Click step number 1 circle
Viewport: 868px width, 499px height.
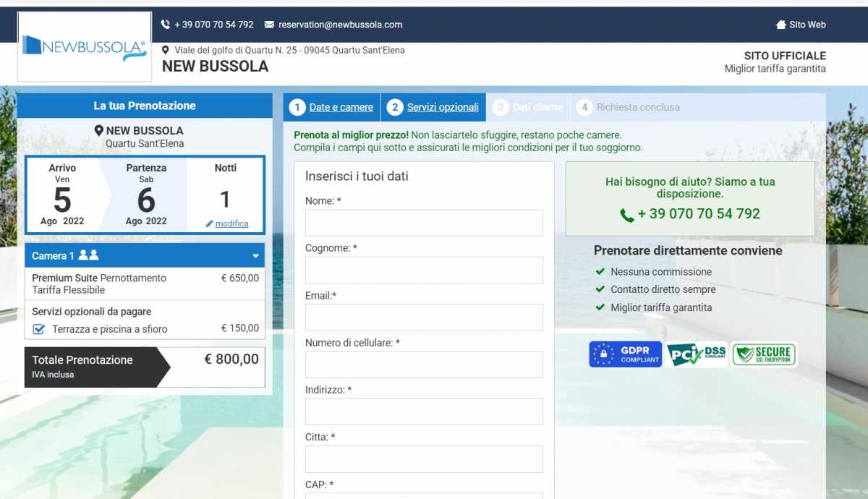(x=297, y=107)
